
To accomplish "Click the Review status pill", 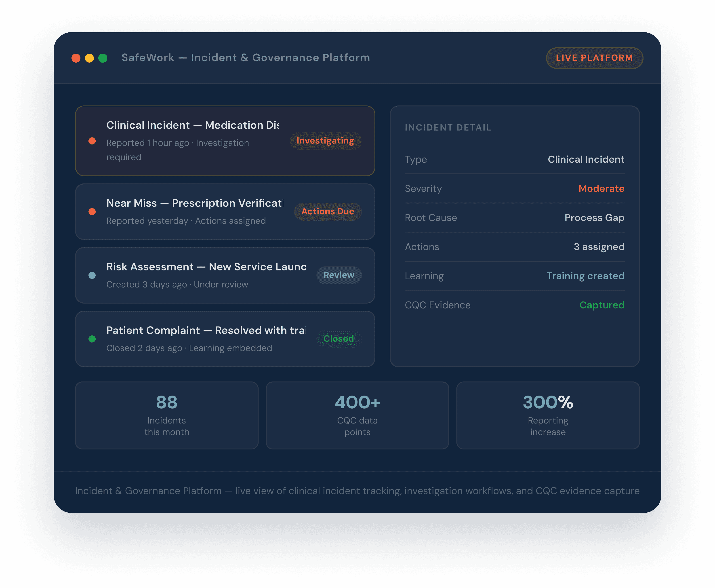I will (x=339, y=275).
